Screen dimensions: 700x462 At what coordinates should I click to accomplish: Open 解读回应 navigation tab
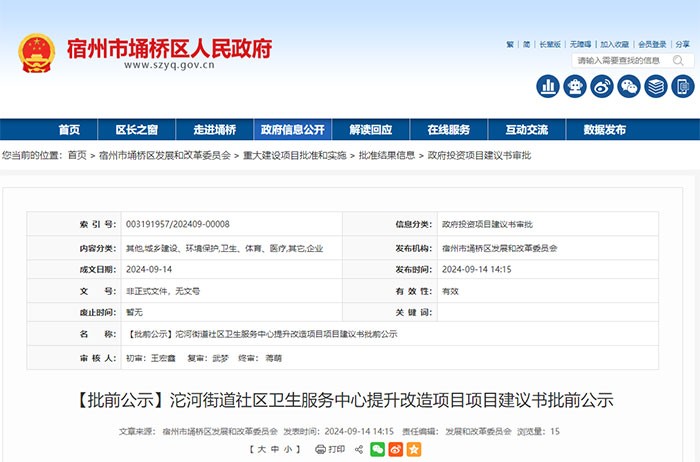tap(371, 129)
